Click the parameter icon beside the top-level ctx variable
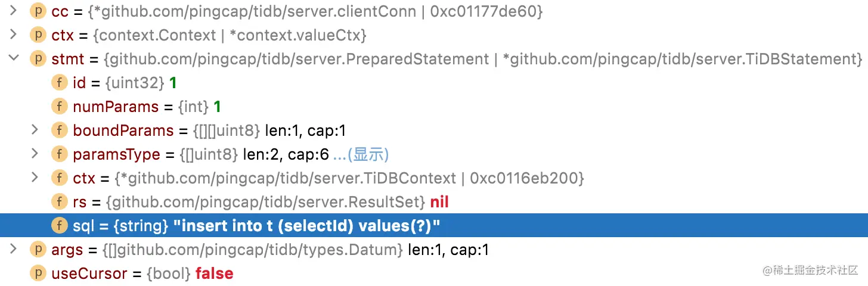The image size is (868, 286). click(38, 35)
